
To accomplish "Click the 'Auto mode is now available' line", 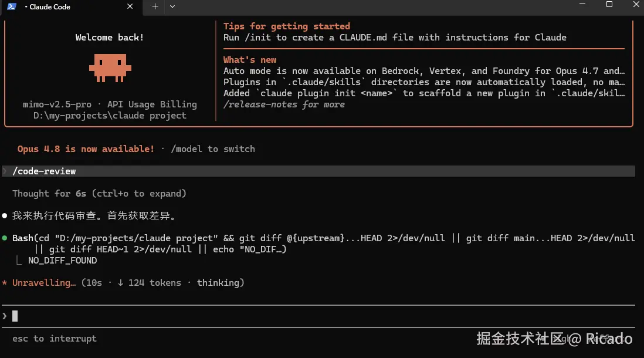I will pyautogui.click(x=424, y=71).
